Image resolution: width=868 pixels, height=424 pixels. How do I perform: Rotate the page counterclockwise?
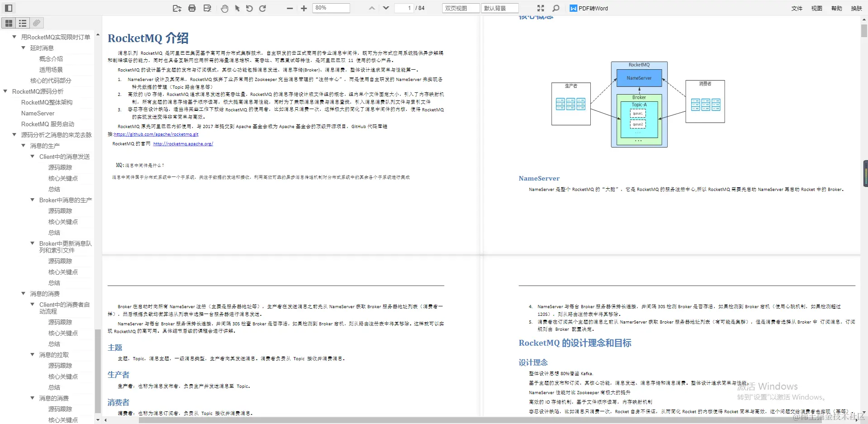click(x=249, y=8)
